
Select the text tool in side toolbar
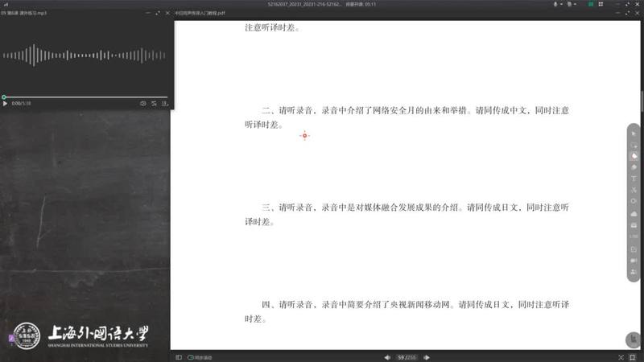coord(634,178)
